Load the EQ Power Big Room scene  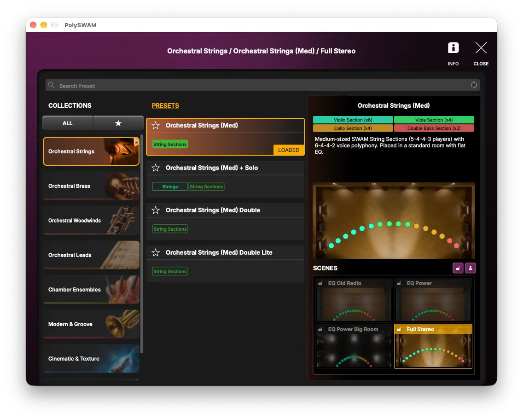(354, 346)
